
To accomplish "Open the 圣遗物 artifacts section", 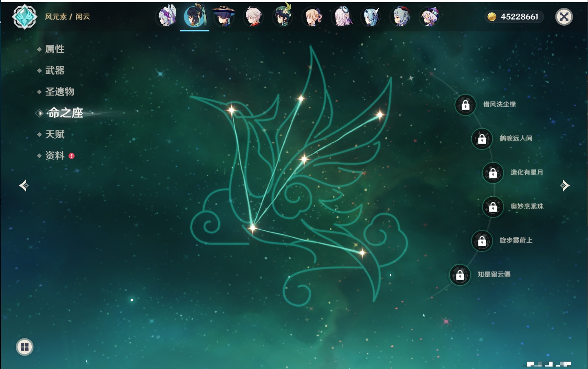I will pos(59,92).
